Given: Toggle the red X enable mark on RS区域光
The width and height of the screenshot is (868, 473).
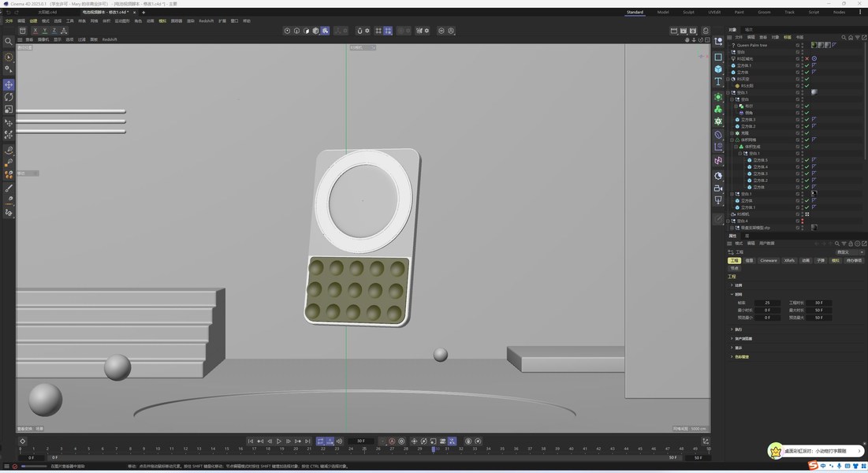Looking at the screenshot, I should pyautogui.click(x=807, y=58).
